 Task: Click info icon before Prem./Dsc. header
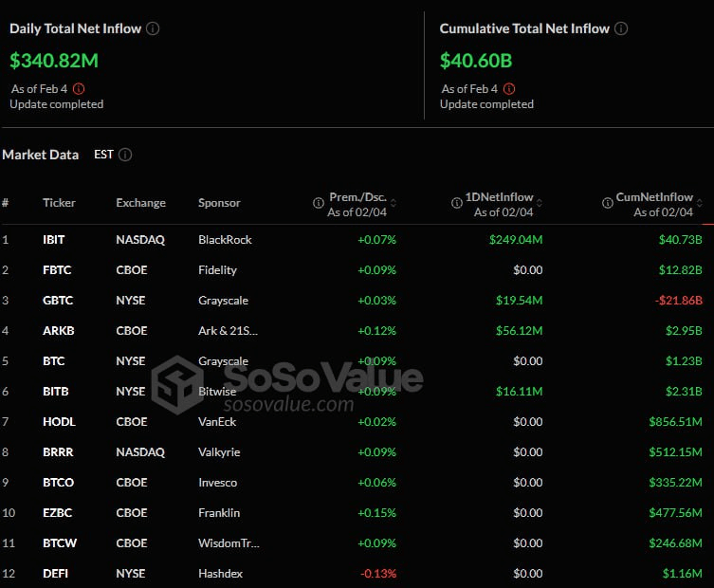pyautogui.click(x=319, y=203)
